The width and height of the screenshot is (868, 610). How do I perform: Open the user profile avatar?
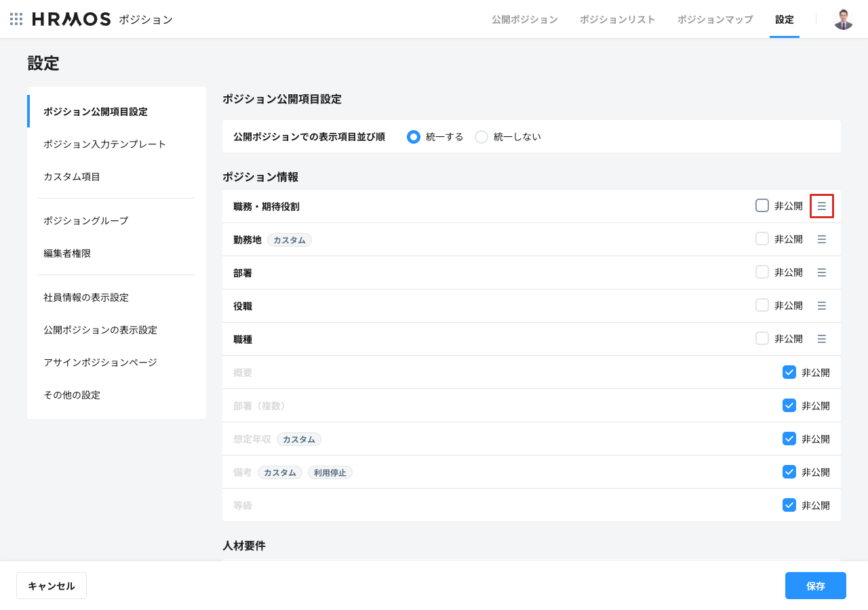[844, 19]
